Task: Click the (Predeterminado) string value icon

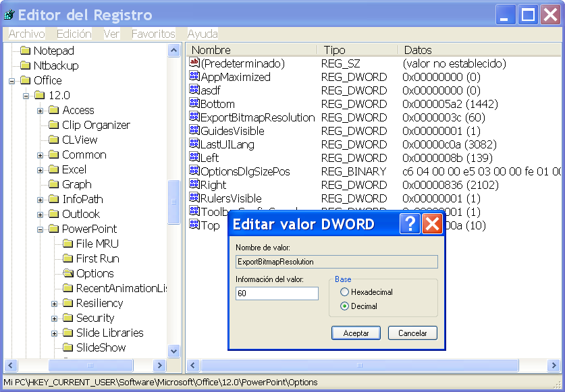Action: [x=194, y=62]
